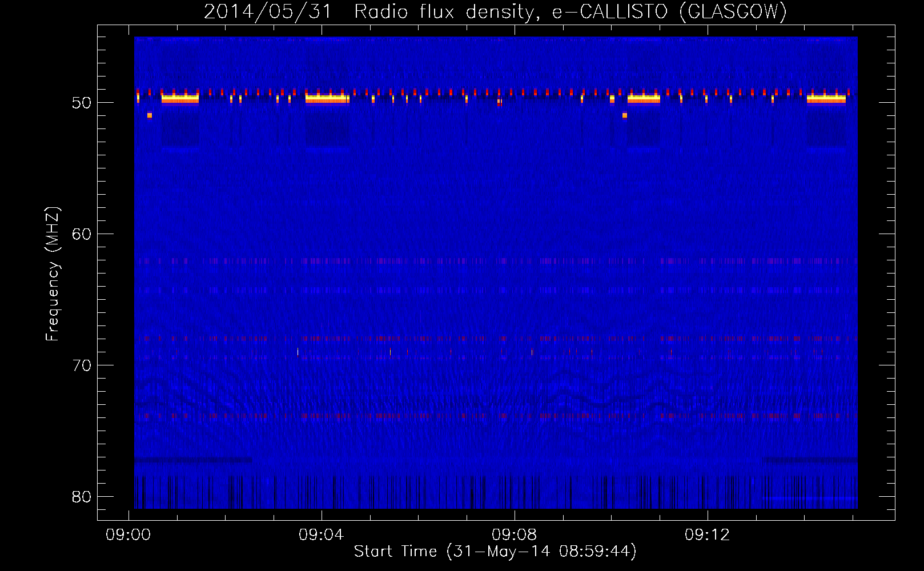Click the "Start Time (31-May-14 08:59:44)" label

tap(495, 552)
